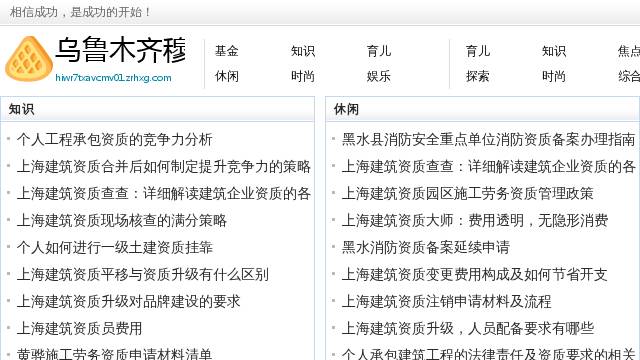Open article 上海建筑资质园区施工劳务资质管理政策

(x=467, y=193)
